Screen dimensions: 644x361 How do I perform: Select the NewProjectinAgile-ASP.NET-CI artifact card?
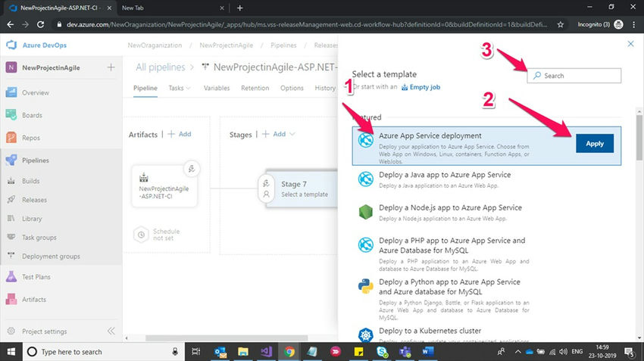tap(164, 186)
